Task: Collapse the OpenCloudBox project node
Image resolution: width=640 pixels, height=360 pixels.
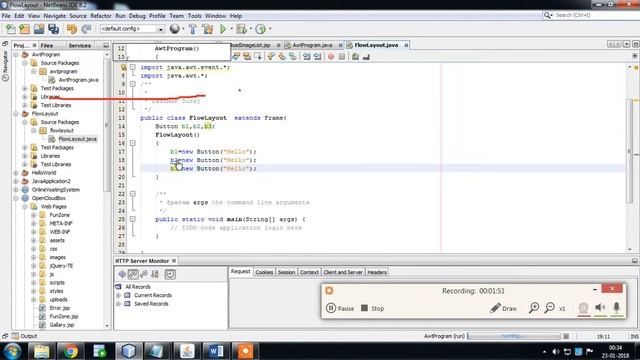Action: coord(16,198)
